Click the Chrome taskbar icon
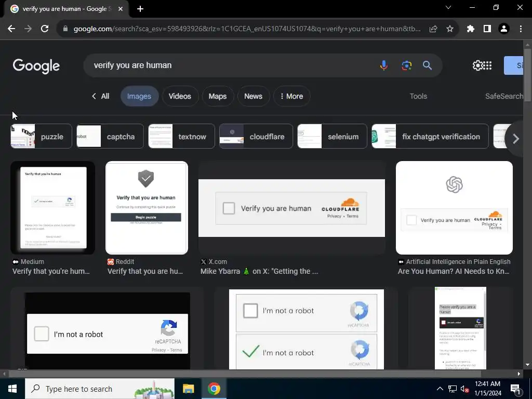The image size is (532, 399). [x=214, y=389]
